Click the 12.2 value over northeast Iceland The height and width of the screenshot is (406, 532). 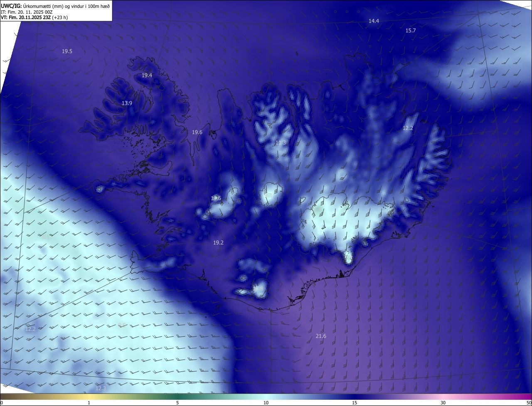tap(408, 128)
